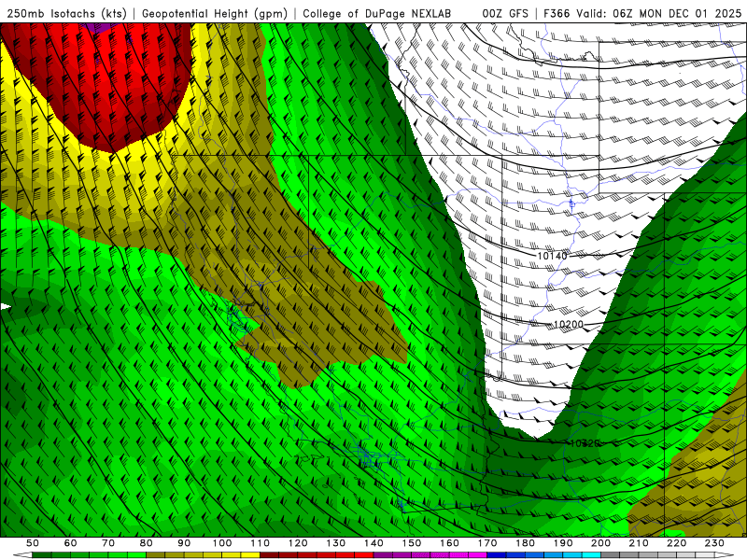Click the 10200 height contour label

[569, 324]
